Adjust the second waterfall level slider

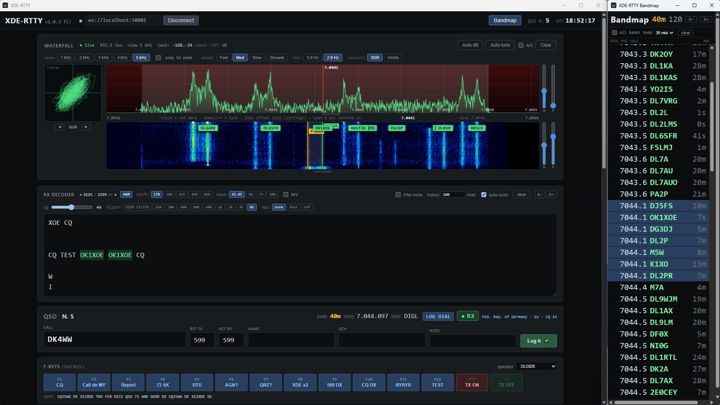[553, 144]
